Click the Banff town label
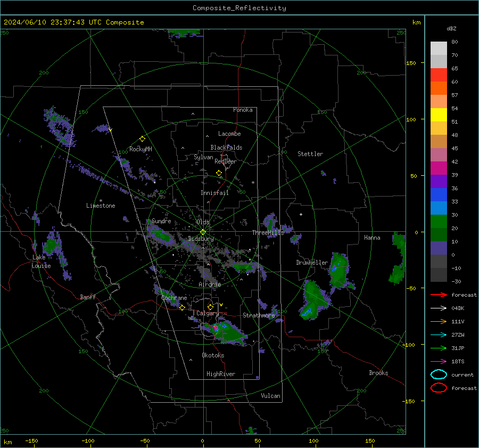Image resolution: width=479 pixels, height=448 pixels. coord(88,297)
